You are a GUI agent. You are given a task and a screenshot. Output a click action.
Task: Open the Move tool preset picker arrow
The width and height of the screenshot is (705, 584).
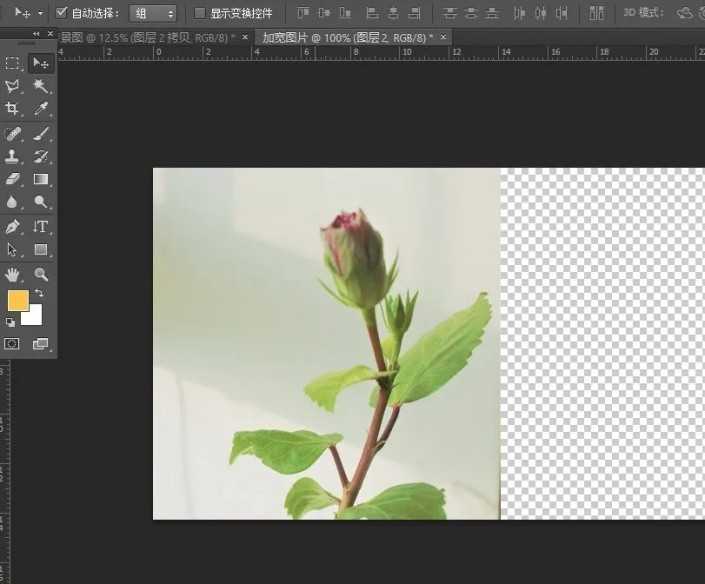click(x=40, y=14)
